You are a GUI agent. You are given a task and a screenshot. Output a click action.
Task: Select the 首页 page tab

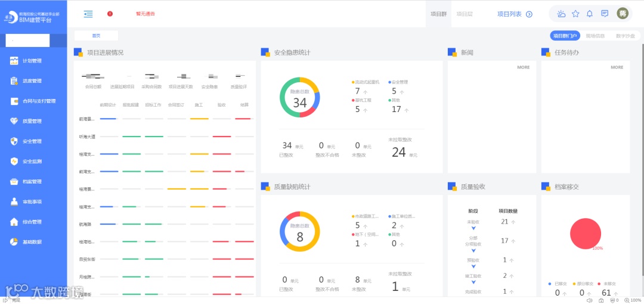tap(96, 36)
